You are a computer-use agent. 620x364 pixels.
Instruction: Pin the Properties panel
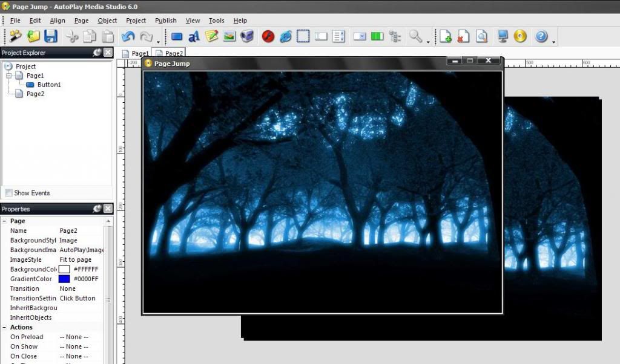(97, 209)
